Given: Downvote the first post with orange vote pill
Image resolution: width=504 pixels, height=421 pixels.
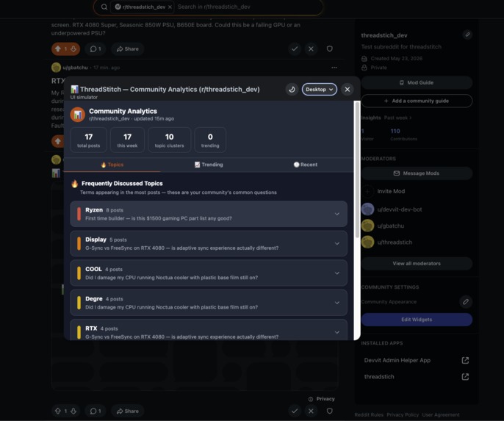Looking at the screenshot, I should pos(73,48).
